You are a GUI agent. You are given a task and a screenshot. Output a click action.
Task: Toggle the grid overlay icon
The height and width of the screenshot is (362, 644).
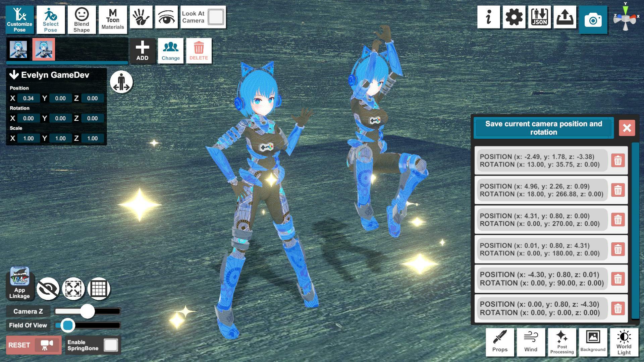click(x=98, y=288)
